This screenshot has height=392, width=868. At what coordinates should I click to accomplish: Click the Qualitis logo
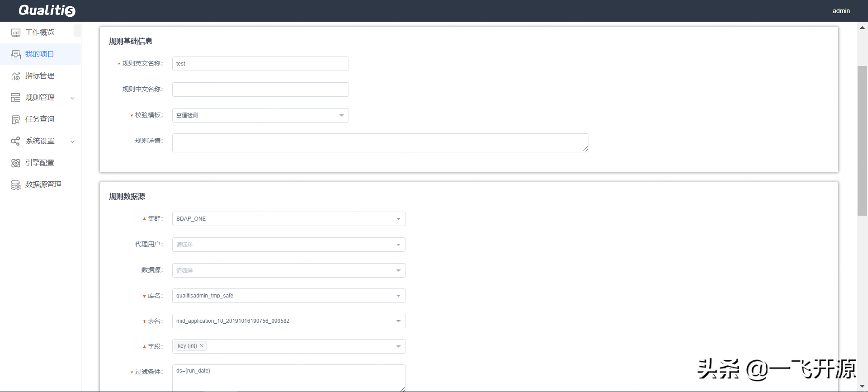47,10
